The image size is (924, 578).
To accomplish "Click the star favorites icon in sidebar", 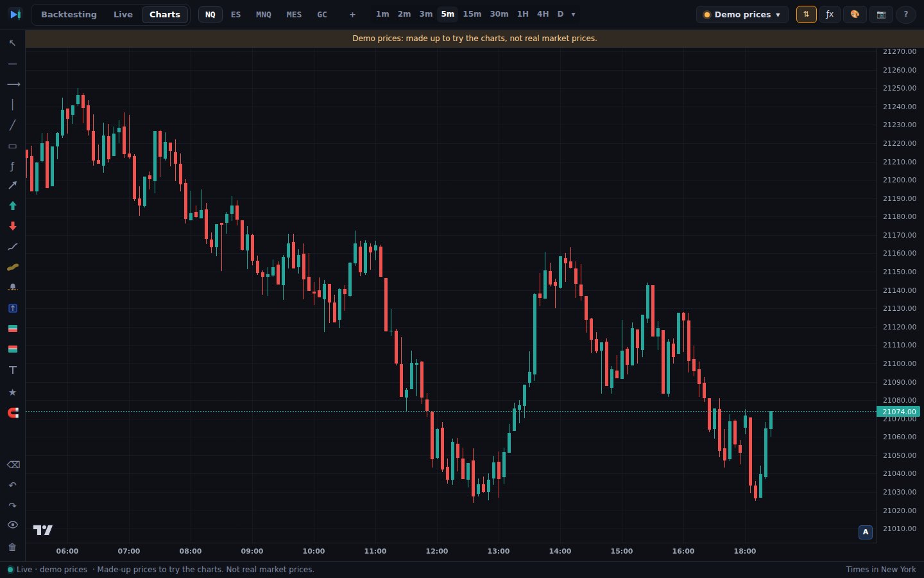I will tap(12, 392).
